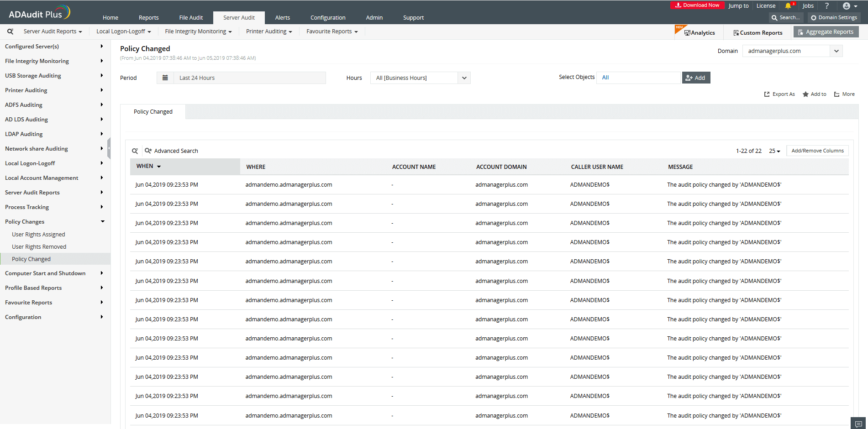The width and height of the screenshot is (868, 429).
Task: Open the Domain dropdown
Action: tap(792, 51)
